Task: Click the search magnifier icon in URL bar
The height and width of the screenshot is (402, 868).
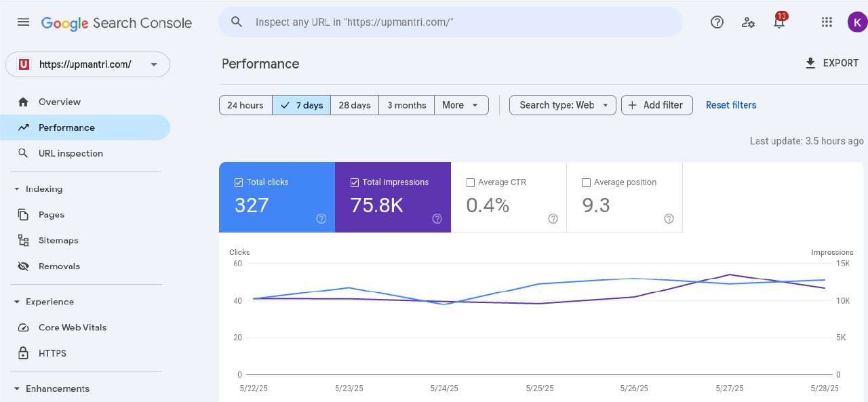Action: click(x=237, y=22)
